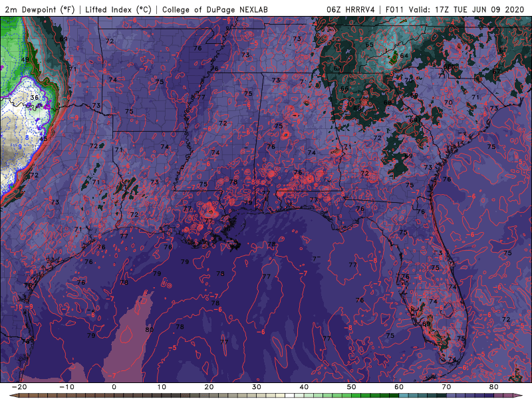Click the '80' color scale label
532x399 pixels.
pos(494,387)
